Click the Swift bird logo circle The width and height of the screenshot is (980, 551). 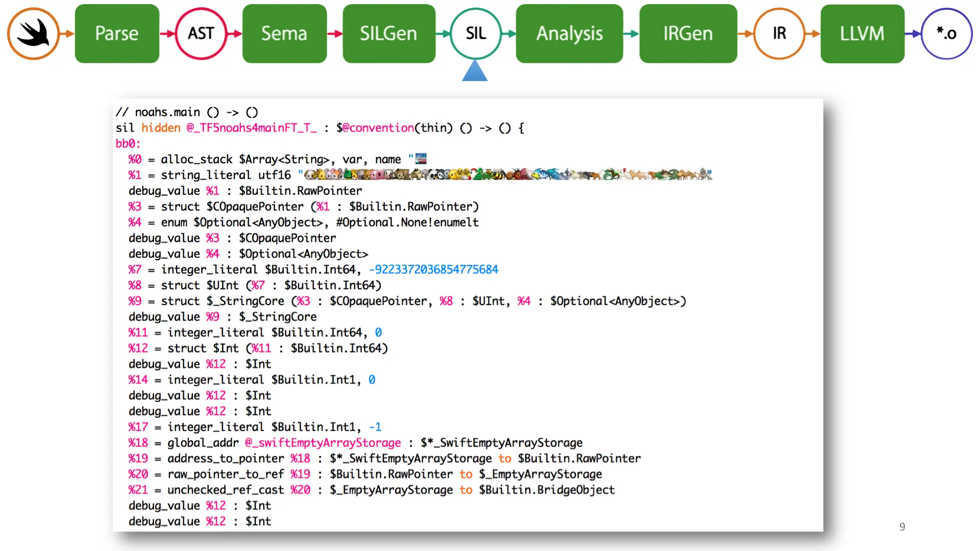(x=33, y=34)
